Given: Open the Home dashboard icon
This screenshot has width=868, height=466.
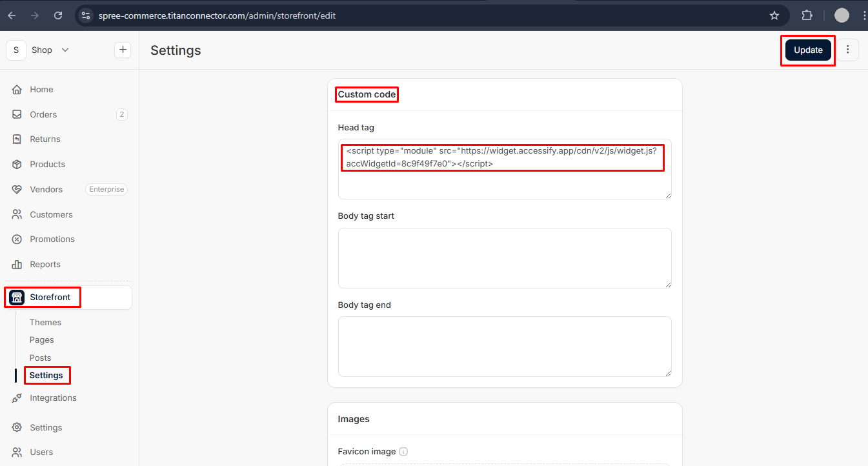Looking at the screenshot, I should tap(17, 89).
